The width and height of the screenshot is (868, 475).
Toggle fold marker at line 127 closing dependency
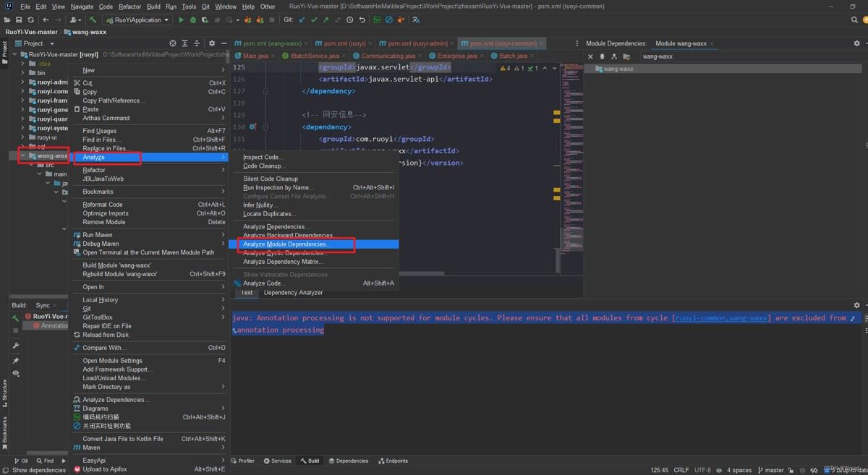pyautogui.click(x=265, y=92)
